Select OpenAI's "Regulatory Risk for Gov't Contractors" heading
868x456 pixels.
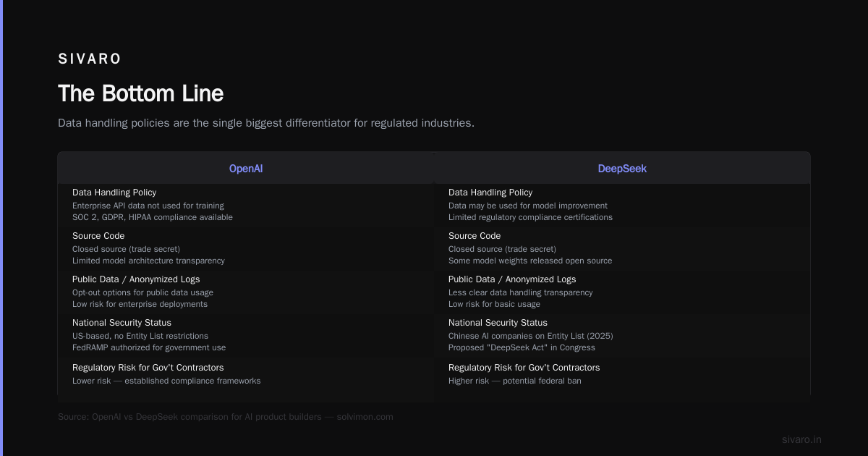tap(148, 368)
